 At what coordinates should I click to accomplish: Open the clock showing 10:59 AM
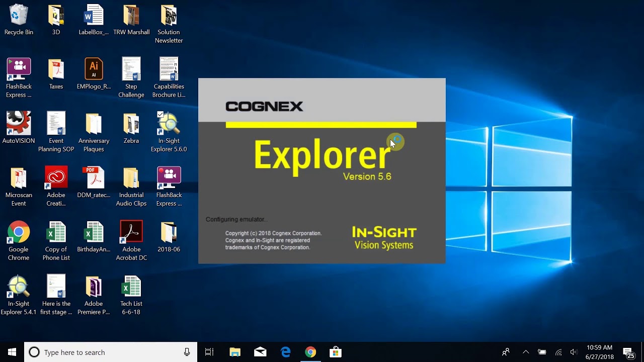[600, 352]
